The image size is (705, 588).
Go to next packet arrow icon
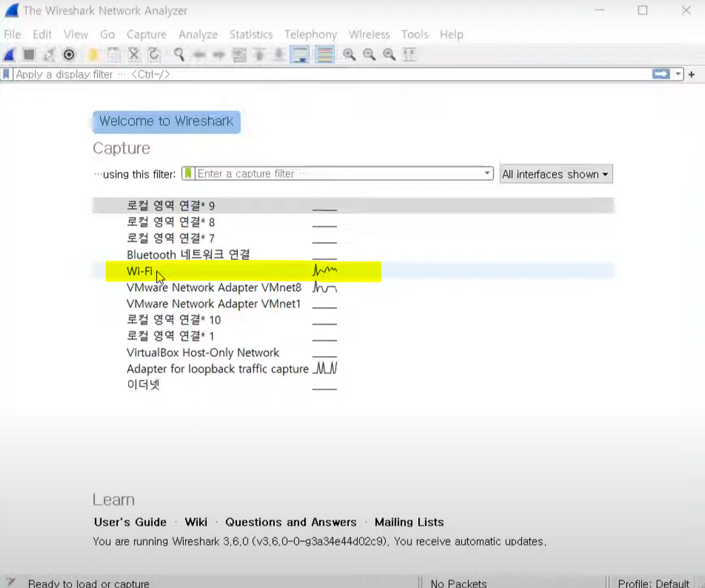pyautogui.click(x=219, y=55)
